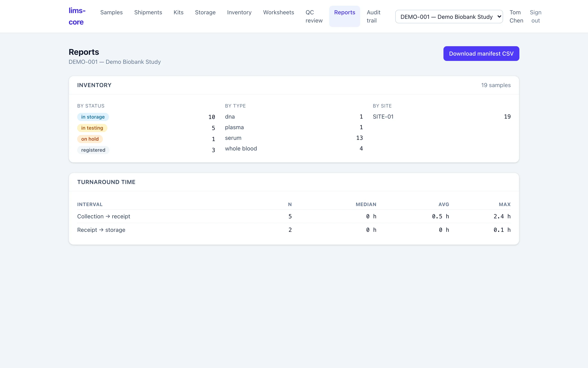The height and width of the screenshot is (368, 588).
Task: Open the Shipments section
Action: coord(148,12)
